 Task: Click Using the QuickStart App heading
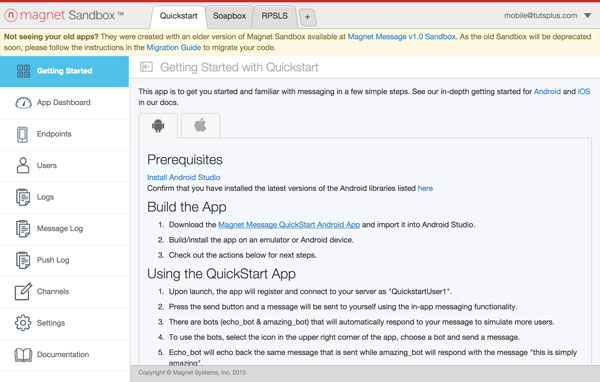pos(222,274)
